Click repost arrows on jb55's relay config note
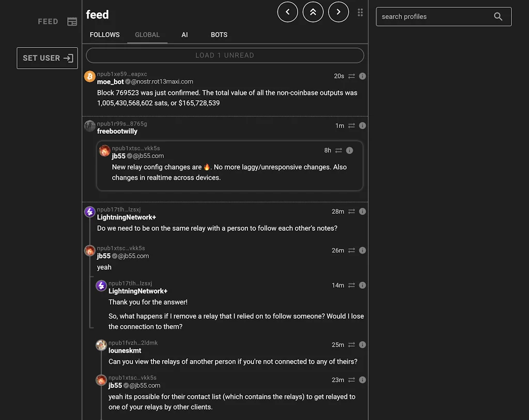 pos(339,150)
